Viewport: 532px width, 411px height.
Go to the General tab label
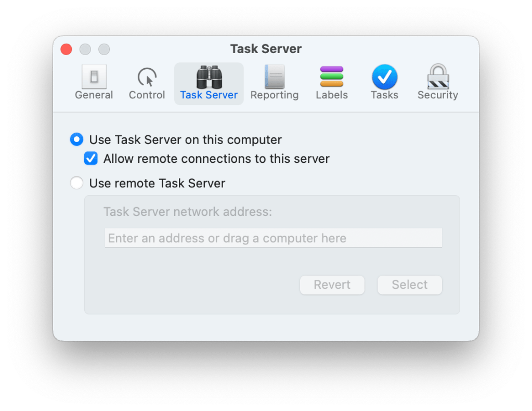click(94, 95)
